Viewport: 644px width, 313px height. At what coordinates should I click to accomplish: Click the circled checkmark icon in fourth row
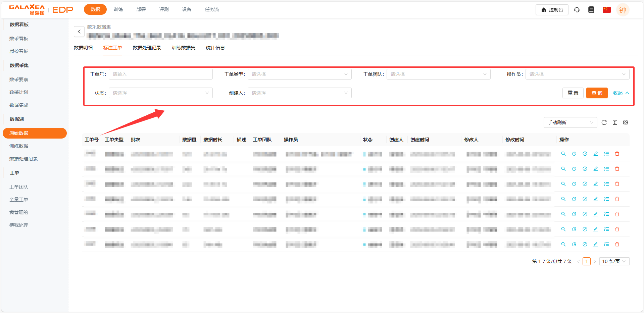(x=585, y=199)
